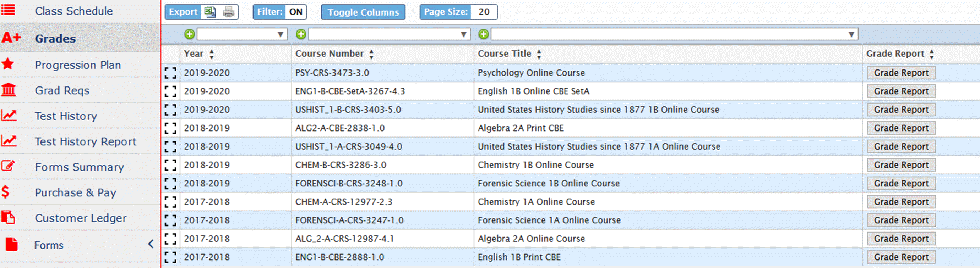Click the Excel export icon
Image resolution: width=980 pixels, height=268 pixels.
click(x=209, y=12)
